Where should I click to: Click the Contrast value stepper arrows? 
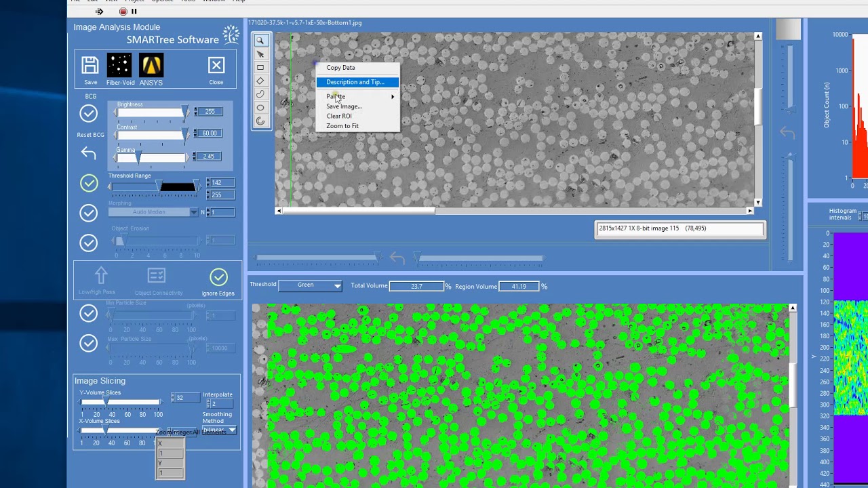pos(197,134)
